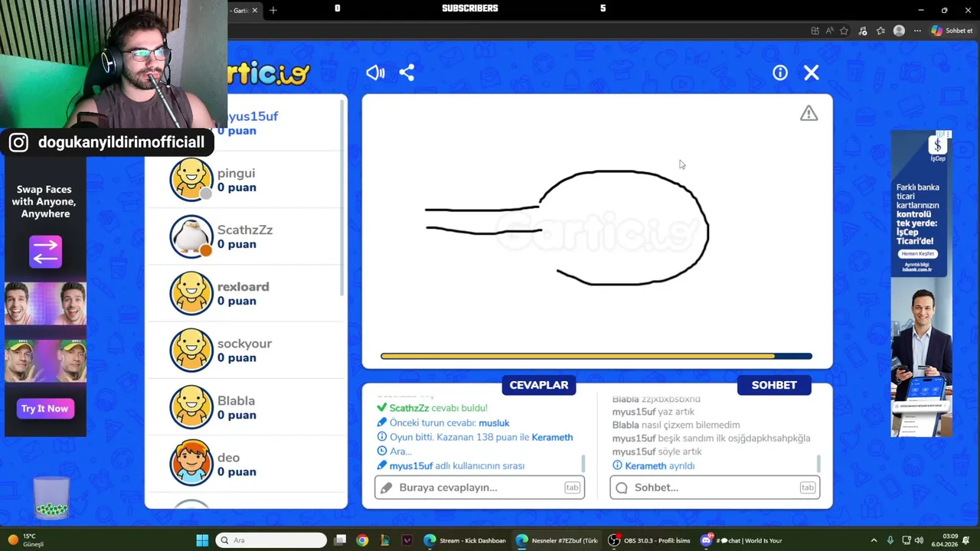This screenshot has width=980, height=551.
Task: Select the CEVAPLAR tab
Action: pyautogui.click(x=539, y=385)
